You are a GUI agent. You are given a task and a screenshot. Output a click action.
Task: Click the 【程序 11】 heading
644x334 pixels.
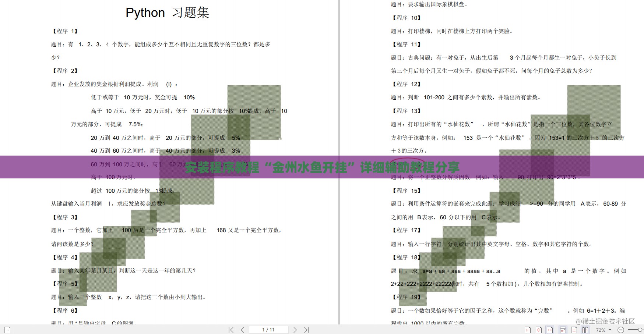click(406, 44)
